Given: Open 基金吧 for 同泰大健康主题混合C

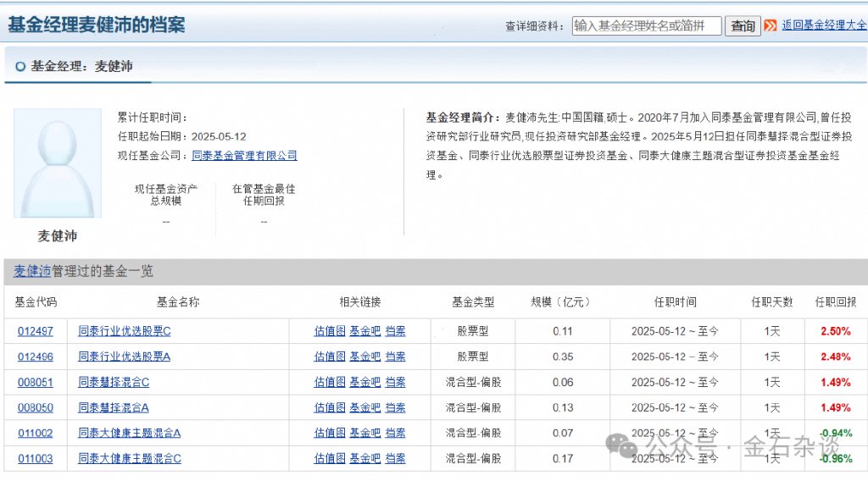Looking at the screenshot, I should (365, 458).
